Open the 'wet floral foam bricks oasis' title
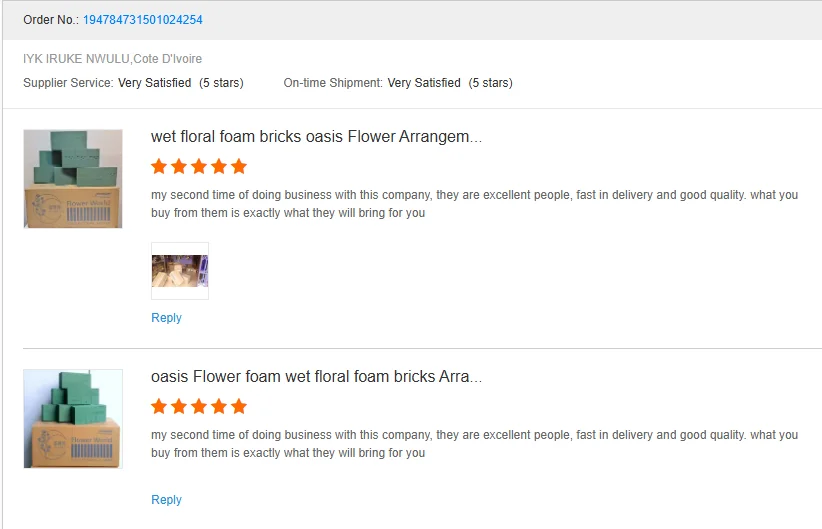The height and width of the screenshot is (529, 822). point(316,137)
